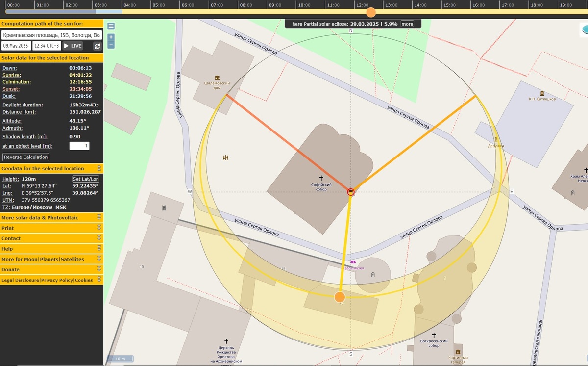This screenshot has height=366, width=588.
Task: Click the Set Lat/Lon button
Action: [86, 179]
